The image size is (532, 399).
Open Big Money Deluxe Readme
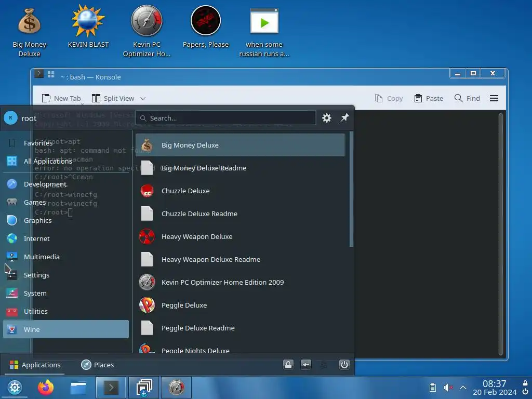240,168
